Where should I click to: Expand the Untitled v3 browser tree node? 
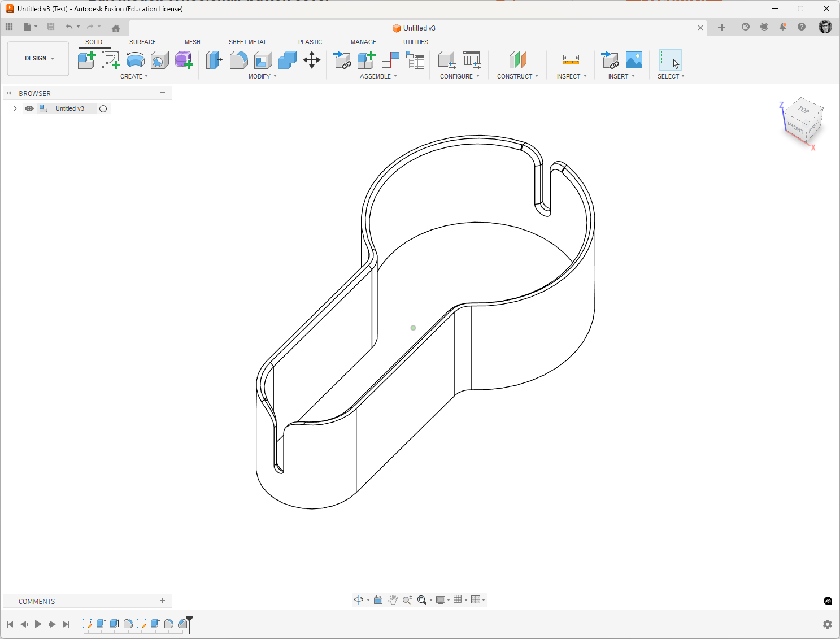pyautogui.click(x=15, y=108)
